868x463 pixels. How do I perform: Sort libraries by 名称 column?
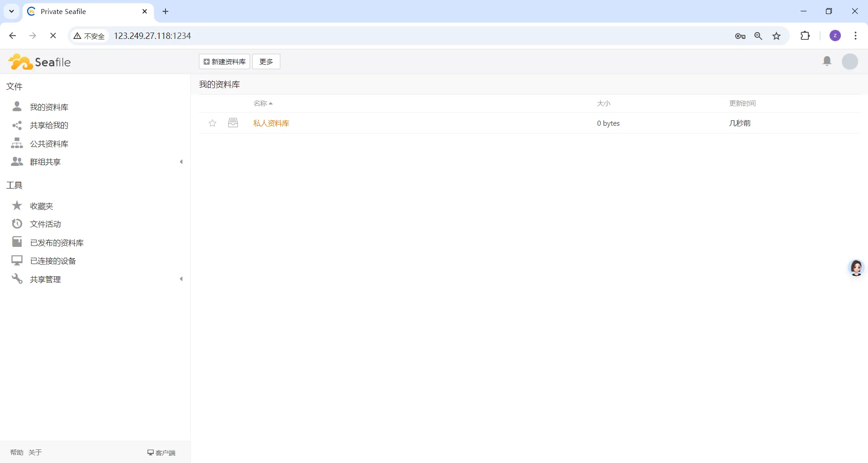coord(263,104)
